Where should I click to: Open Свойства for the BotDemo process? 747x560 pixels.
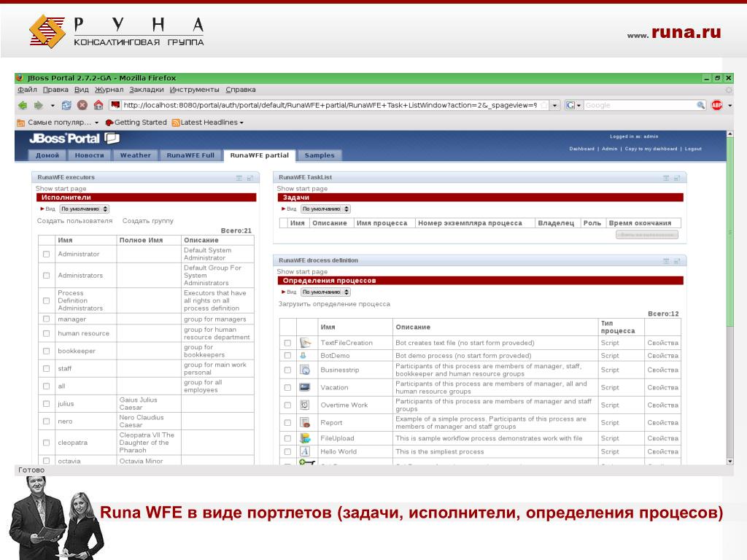(662, 356)
